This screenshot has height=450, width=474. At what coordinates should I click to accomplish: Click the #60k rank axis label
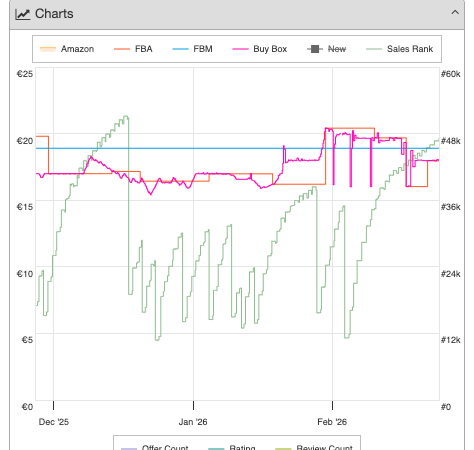450,74
